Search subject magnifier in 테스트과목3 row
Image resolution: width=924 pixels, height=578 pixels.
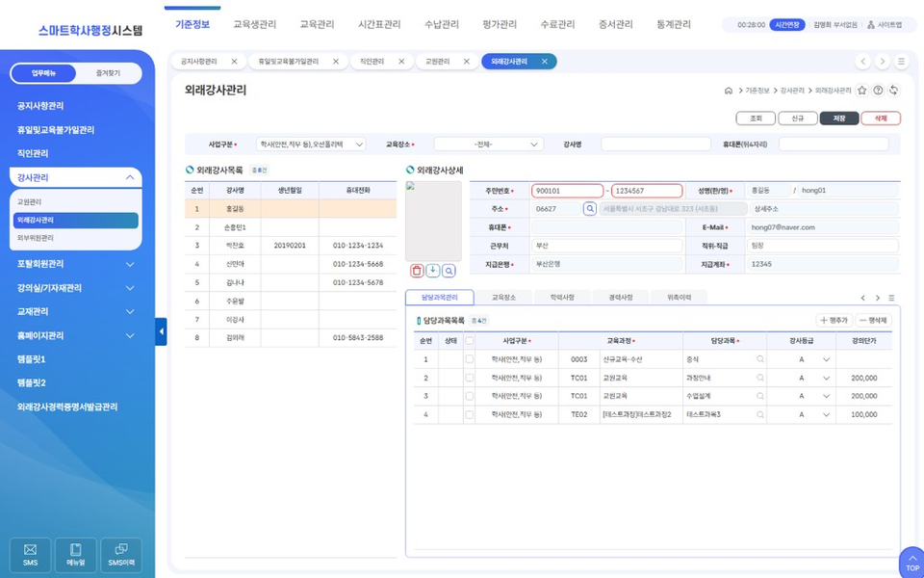point(760,414)
